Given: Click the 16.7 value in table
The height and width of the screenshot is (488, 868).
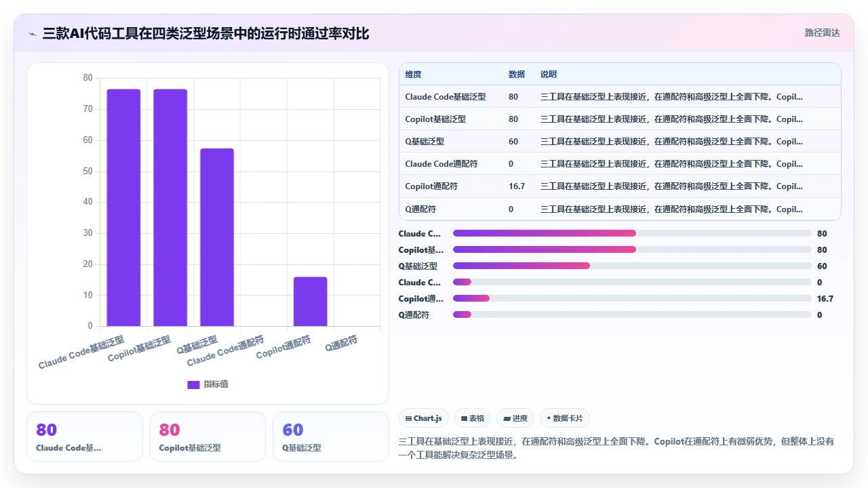Looking at the screenshot, I should tap(517, 186).
